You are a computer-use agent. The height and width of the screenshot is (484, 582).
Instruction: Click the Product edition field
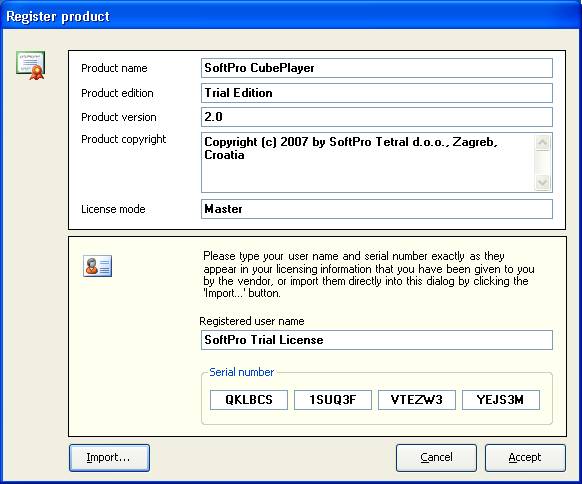coord(377,93)
